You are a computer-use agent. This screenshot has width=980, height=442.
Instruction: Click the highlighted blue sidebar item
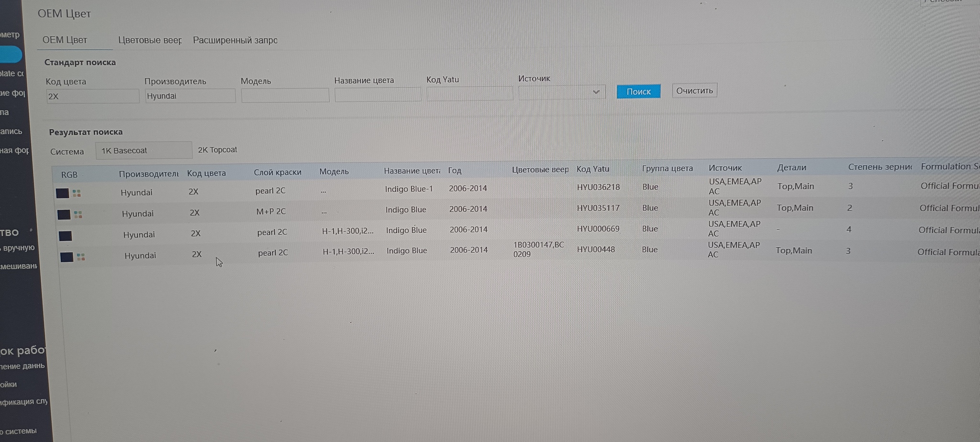coord(11,55)
